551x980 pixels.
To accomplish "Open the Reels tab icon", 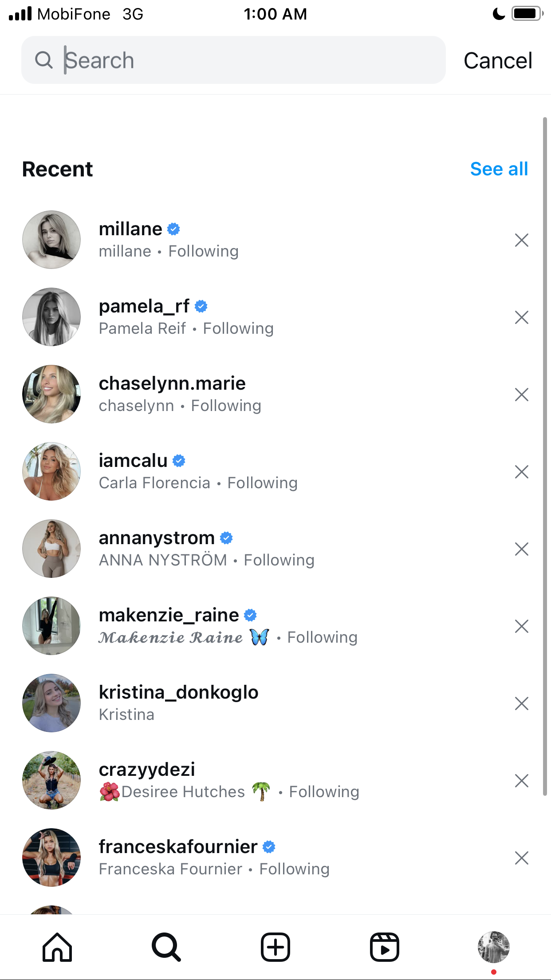I will [385, 947].
